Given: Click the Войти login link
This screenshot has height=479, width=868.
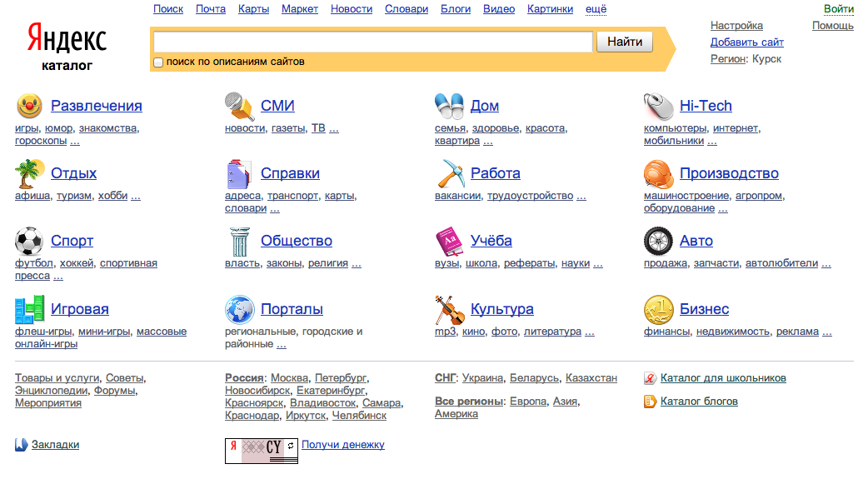Looking at the screenshot, I should click(x=839, y=9).
